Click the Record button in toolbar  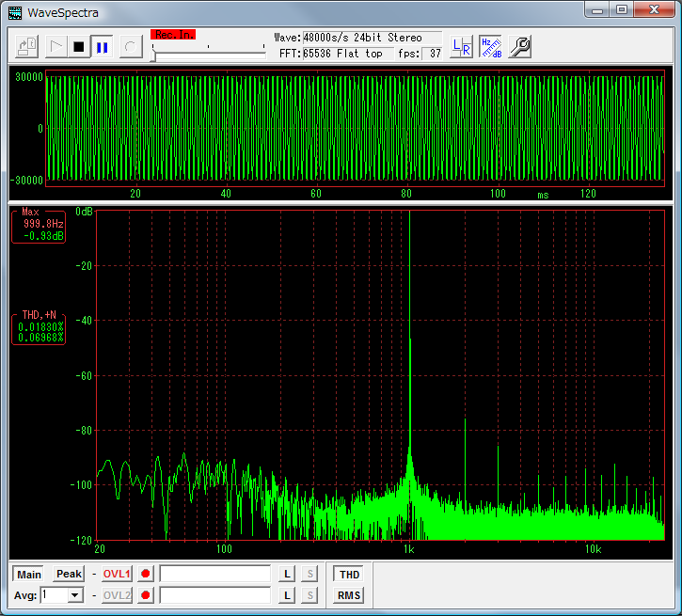coord(130,46)
